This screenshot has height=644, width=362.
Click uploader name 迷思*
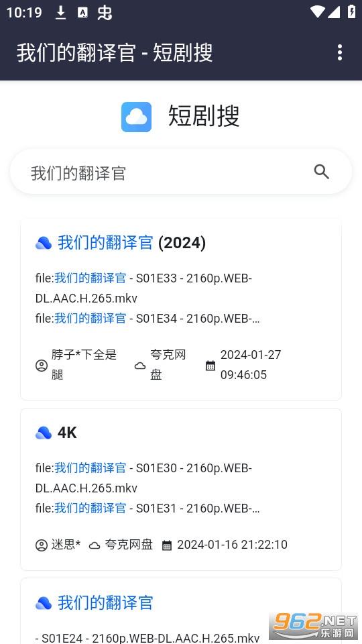[x=66, y=545]
